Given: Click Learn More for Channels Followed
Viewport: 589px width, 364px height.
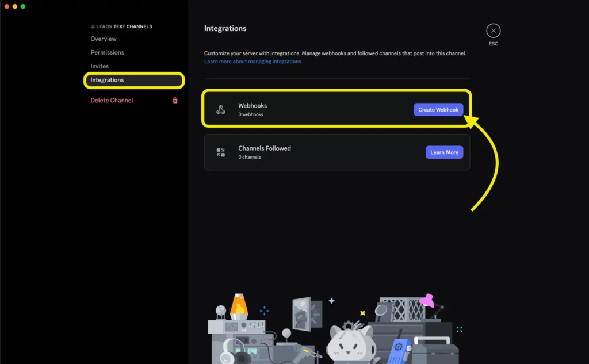Looking at the screenshot, I should pyautogui.click(x=444, y=152).
